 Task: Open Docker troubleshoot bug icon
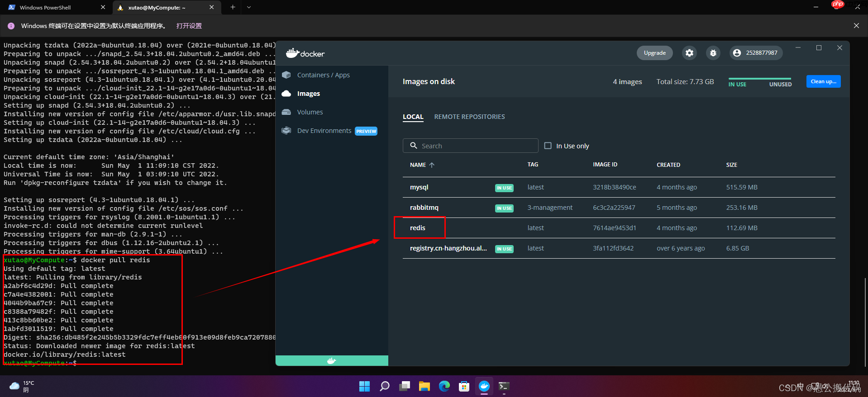pos(713,53)
